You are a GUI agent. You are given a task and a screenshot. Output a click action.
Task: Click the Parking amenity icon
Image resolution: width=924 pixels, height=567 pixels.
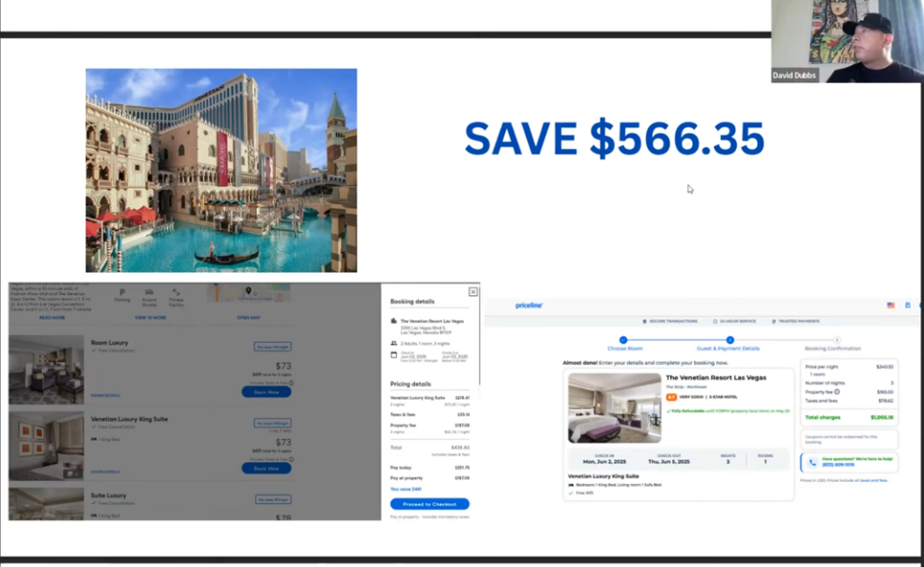(123, 293)
